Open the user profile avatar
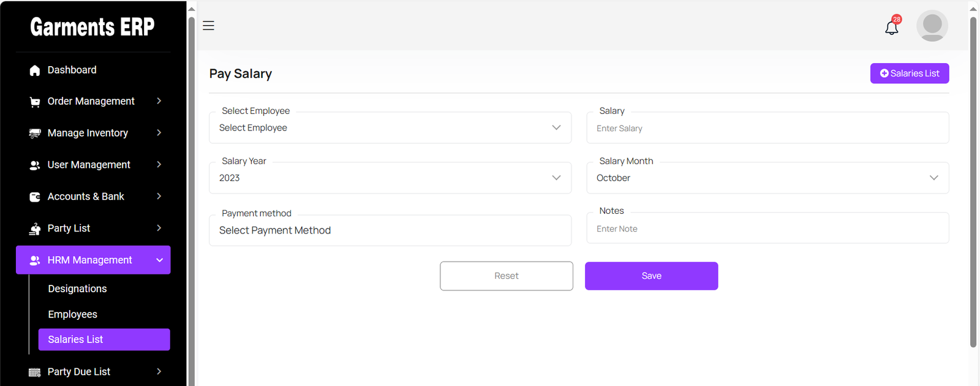Image resolution: width=980 pixels, height=386 pixels. click(x=932, y=26)
